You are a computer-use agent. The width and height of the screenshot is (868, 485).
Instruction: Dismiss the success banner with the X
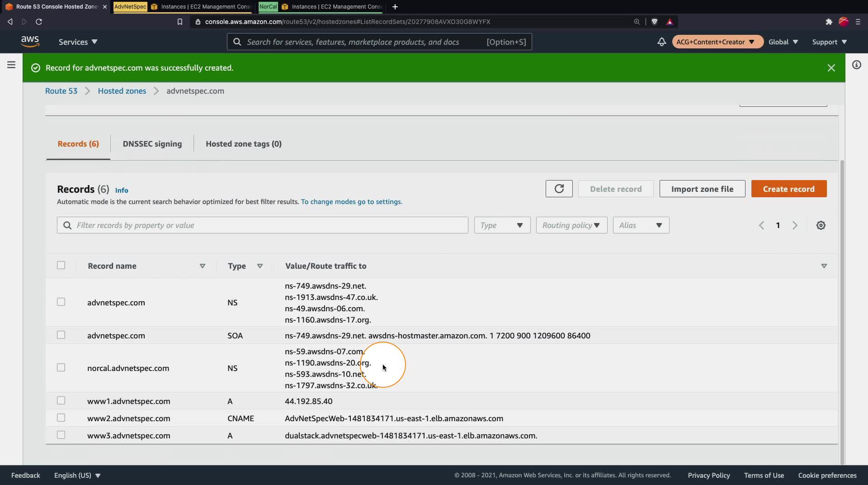point(831,68)
